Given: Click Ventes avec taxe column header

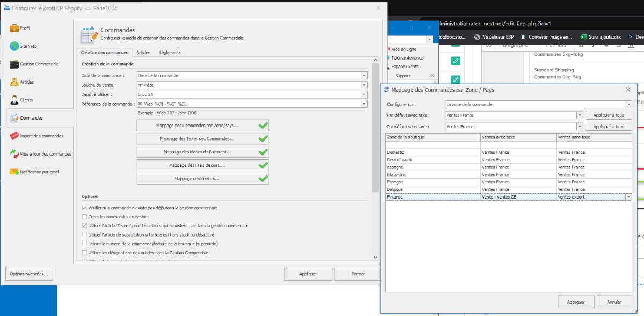Looking at the screenshot, I should tap(518, 137).
